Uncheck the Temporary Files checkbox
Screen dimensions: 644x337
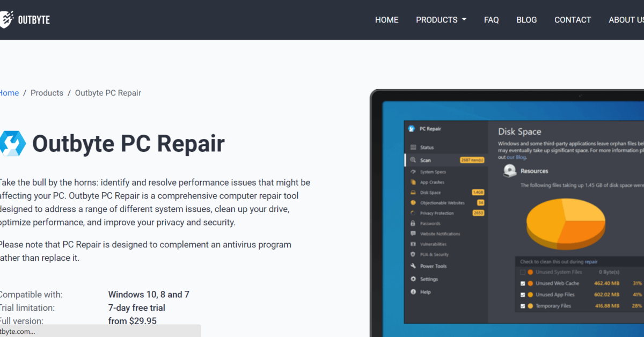pos(523,306)
